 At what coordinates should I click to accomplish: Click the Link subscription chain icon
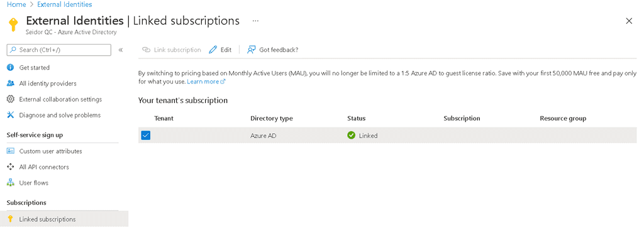click(x=146, y=50)
